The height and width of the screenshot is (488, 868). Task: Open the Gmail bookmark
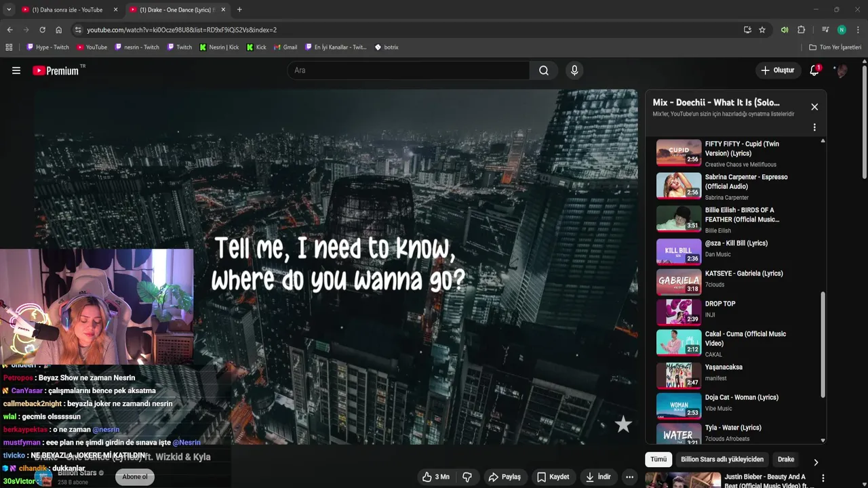pos(285,47)
